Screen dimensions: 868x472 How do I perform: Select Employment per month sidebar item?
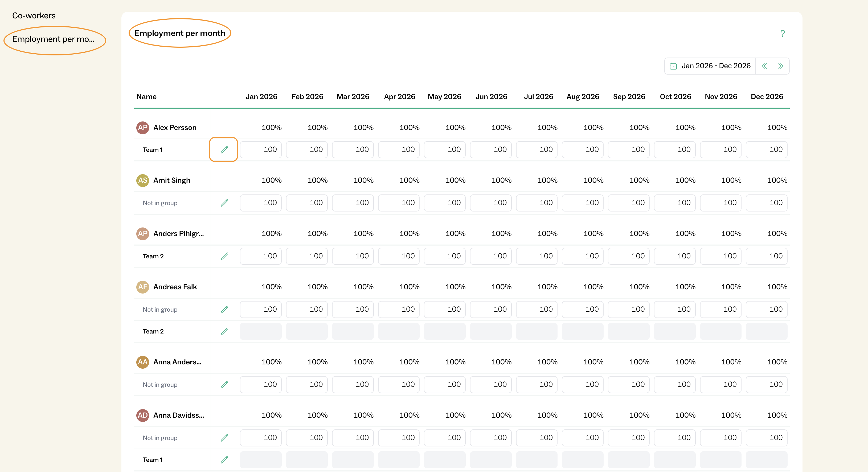pyautogui.click(x=53, y=39)
